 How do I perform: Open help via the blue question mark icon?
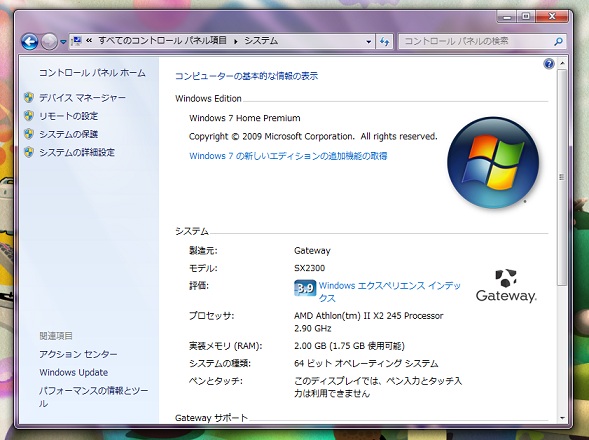(x=549, y=64)
